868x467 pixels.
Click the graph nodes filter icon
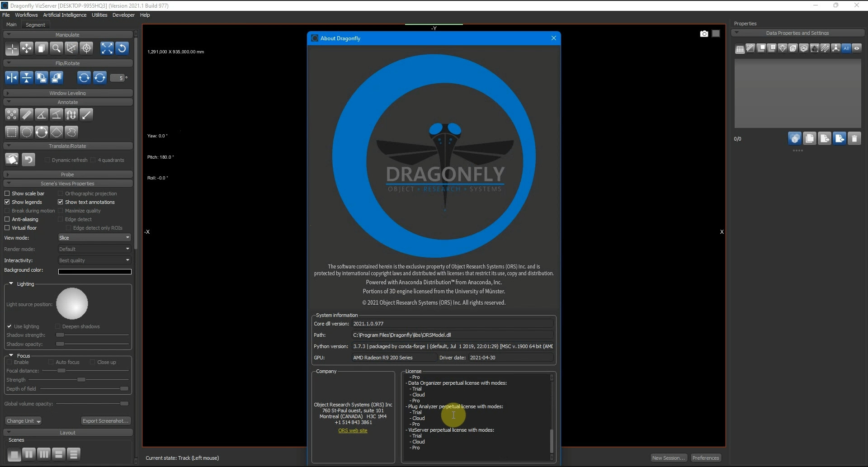point(836,48)
